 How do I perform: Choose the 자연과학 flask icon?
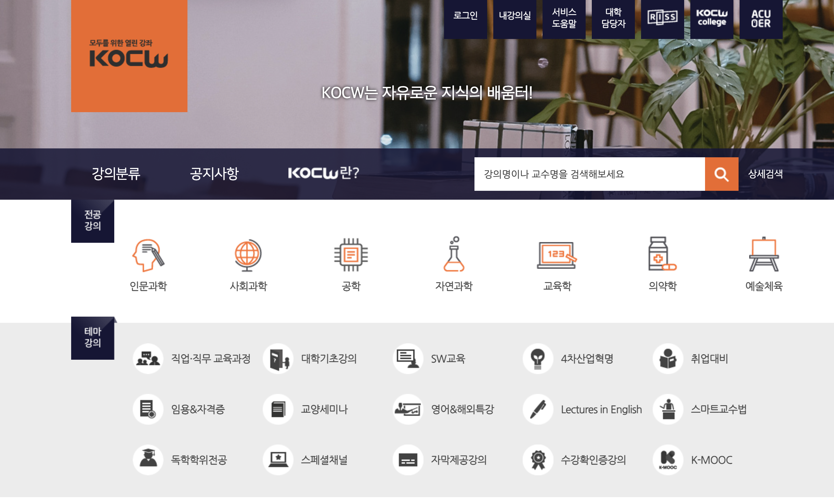(454, 255)
